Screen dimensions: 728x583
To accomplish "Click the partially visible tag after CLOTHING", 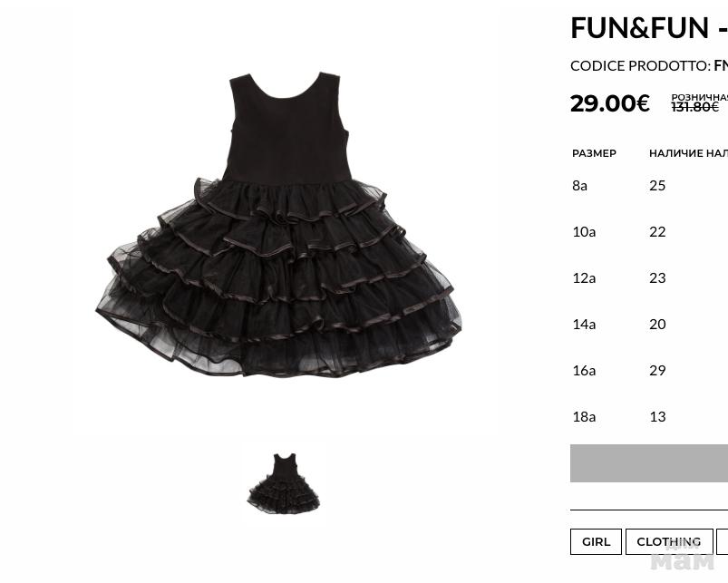I will coord(723,541).
